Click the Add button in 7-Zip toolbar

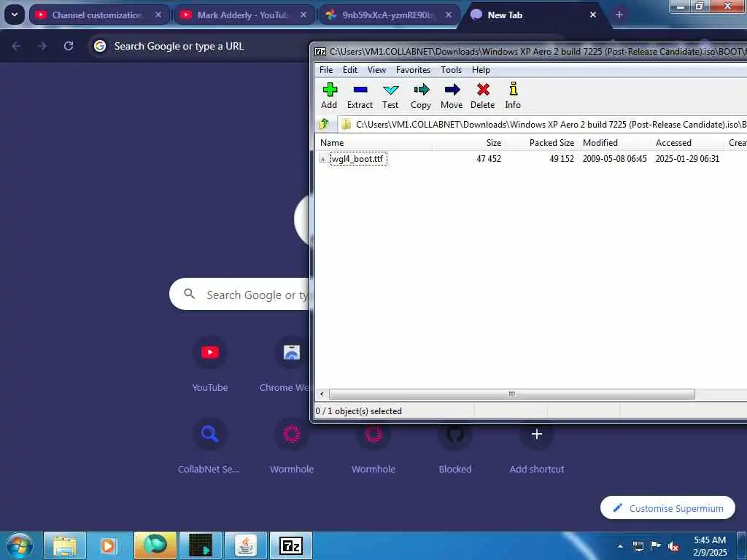tap(329, 96)
